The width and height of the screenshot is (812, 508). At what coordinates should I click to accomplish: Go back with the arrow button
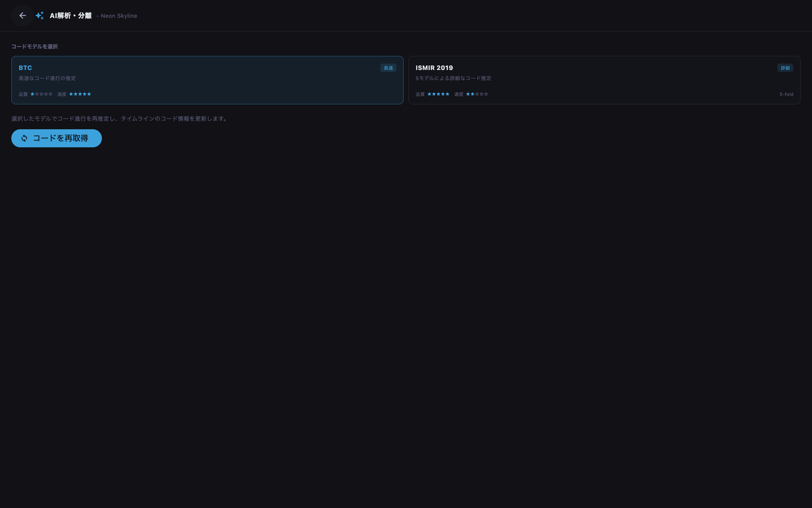23,16
